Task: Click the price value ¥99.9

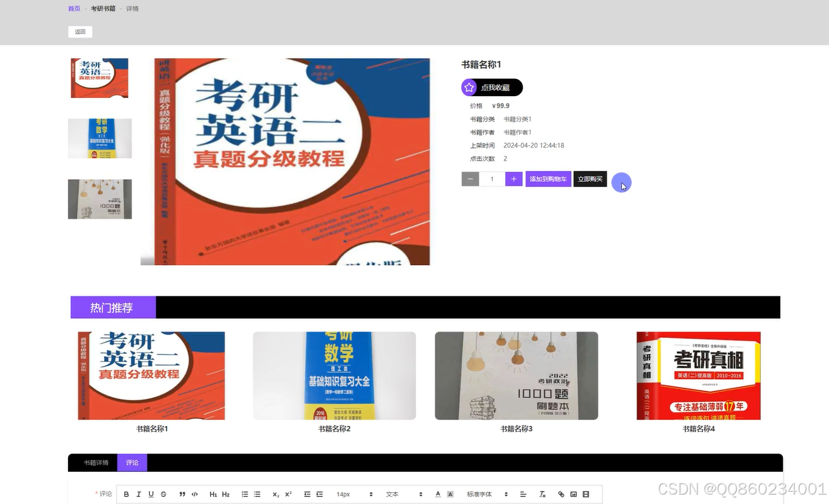Action: pos(500,106)
